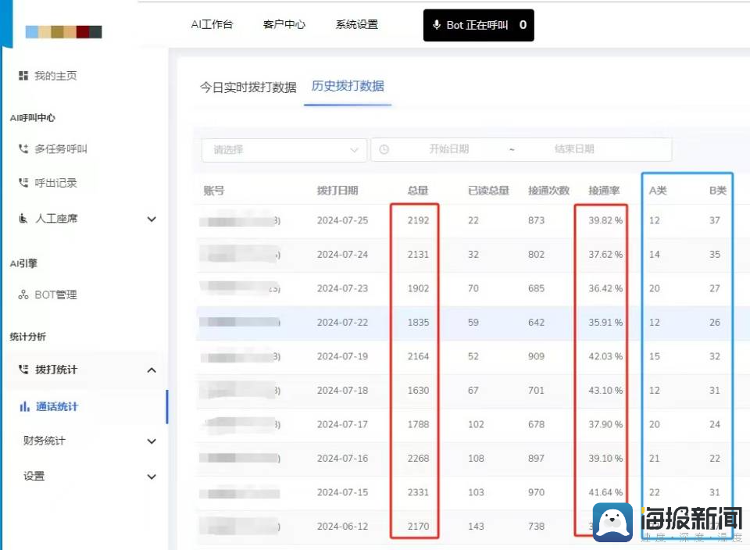Select the date cell 2024-07-19
Viewport: 750px width, 550px height.
coord(342,356)
